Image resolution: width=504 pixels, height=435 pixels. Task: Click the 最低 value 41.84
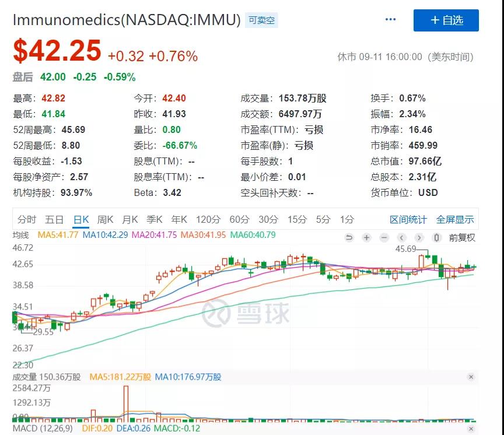point(53,114)
